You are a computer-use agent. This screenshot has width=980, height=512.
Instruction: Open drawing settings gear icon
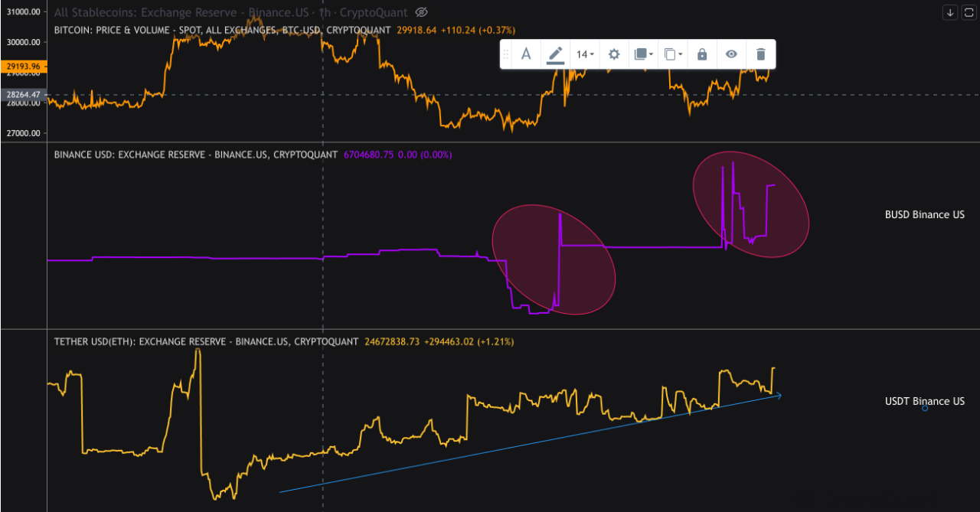613,54
